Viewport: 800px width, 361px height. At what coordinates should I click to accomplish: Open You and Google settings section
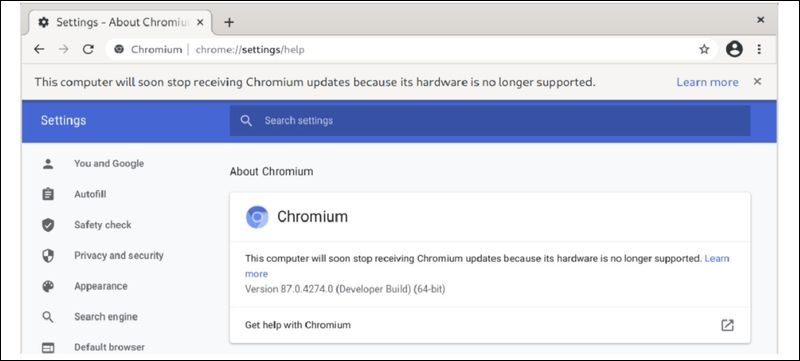109,164
